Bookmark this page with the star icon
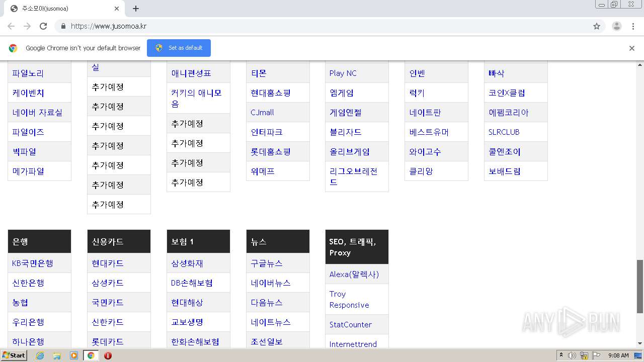The width and height of the screenshot is (644, 362). click(597, 26)
